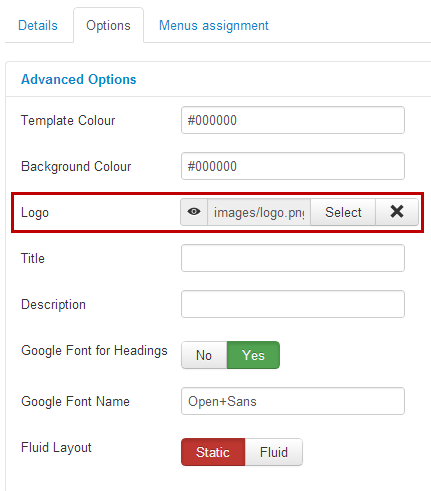The width and height of the screenshot is (431, 491).
Task: Click the Google Font Name field
Action: click(293, 401)
